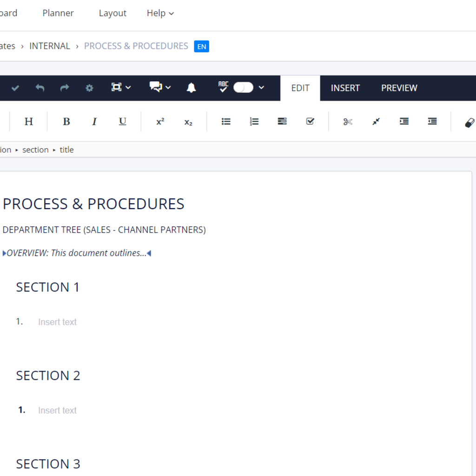Insert a checkbox checklist item
This screenshot has width=476, height=476.
click(x=310, y=122)
